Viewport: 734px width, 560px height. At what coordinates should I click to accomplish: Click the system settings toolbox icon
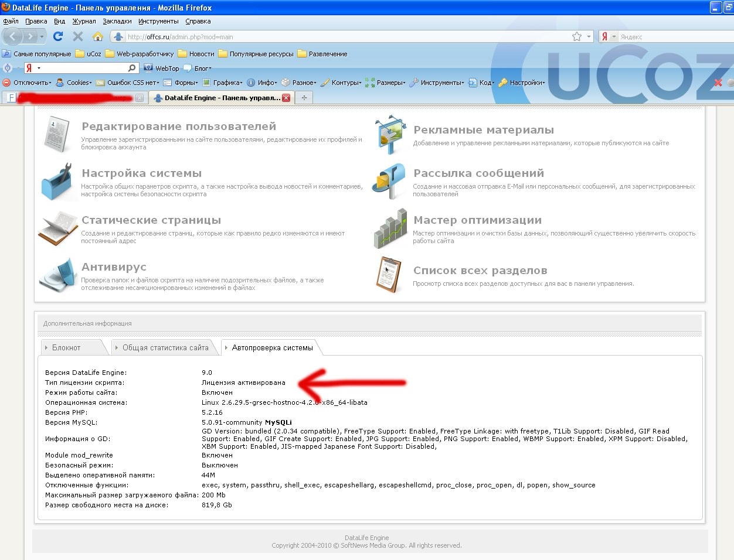[56, 181]
